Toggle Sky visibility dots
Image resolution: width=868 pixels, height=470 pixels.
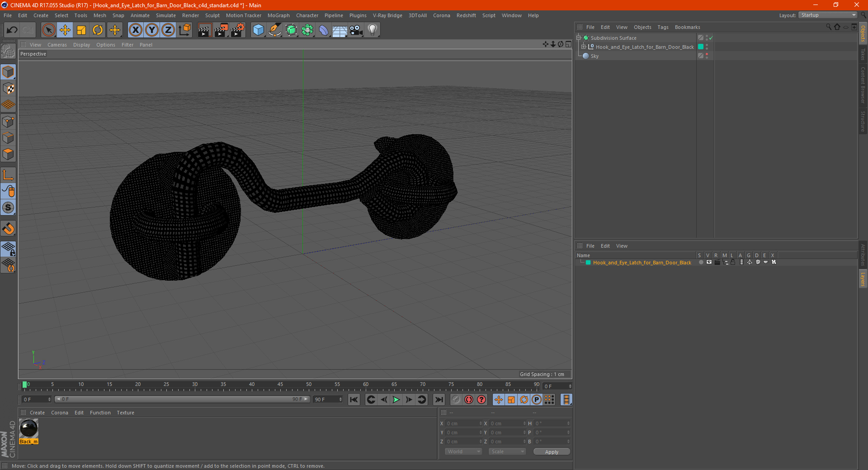point(707,56)
